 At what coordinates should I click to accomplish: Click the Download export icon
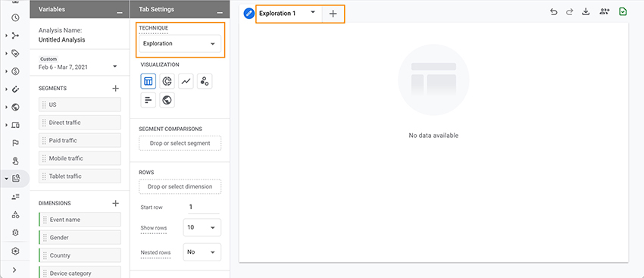586,12
